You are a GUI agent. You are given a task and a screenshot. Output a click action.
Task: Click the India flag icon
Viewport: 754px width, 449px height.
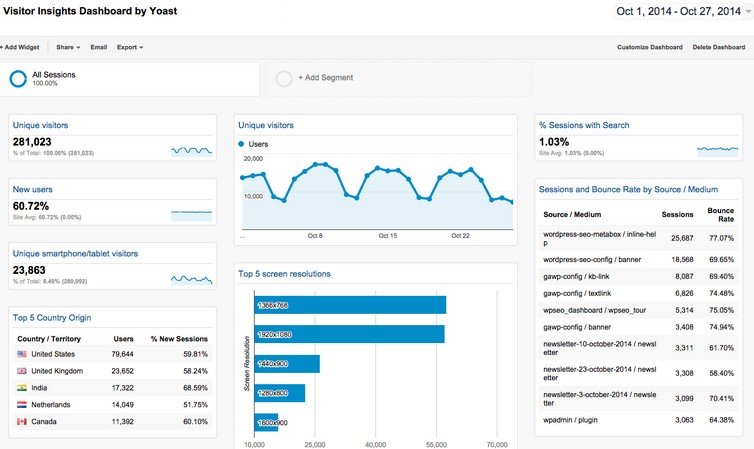(x=22, y=387)
